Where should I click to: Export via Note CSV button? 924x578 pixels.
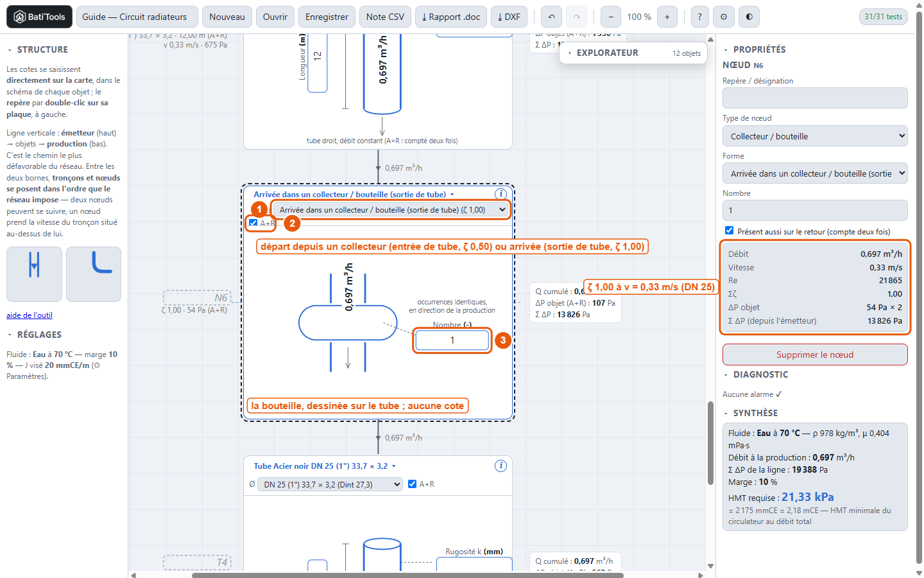pyautogui.click(x=385, y=17)
